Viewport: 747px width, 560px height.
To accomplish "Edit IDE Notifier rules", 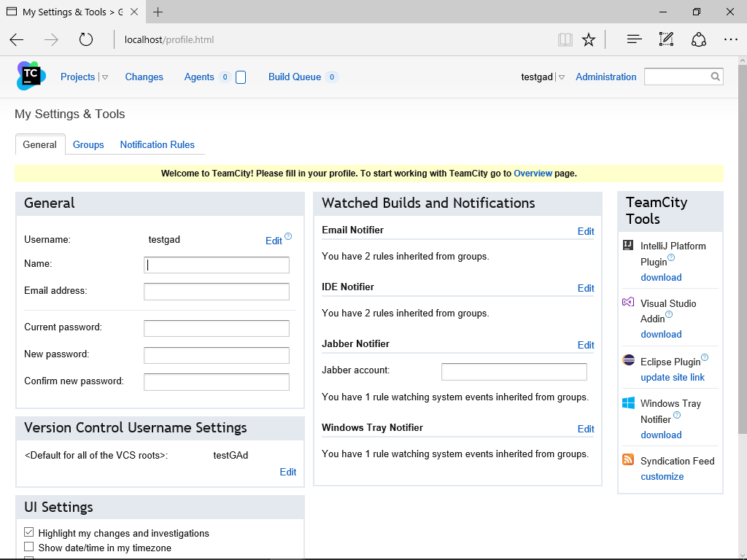I will 586,288.
